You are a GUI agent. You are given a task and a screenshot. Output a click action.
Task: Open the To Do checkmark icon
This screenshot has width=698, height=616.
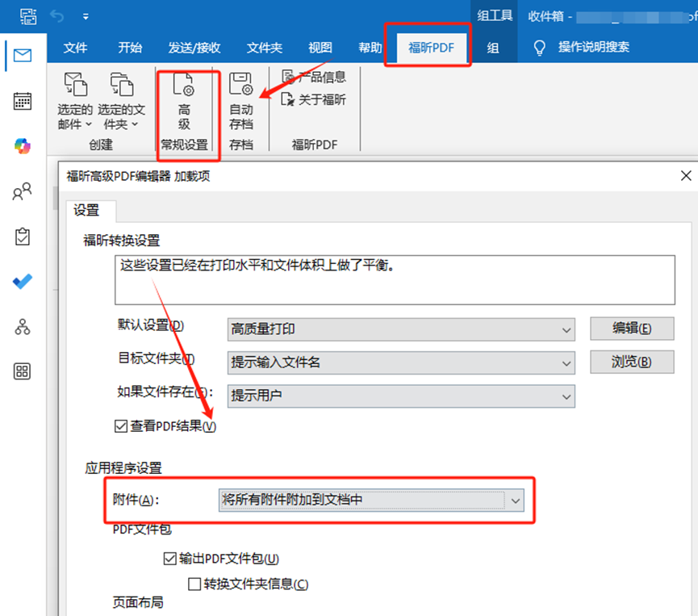coord(23,282)
